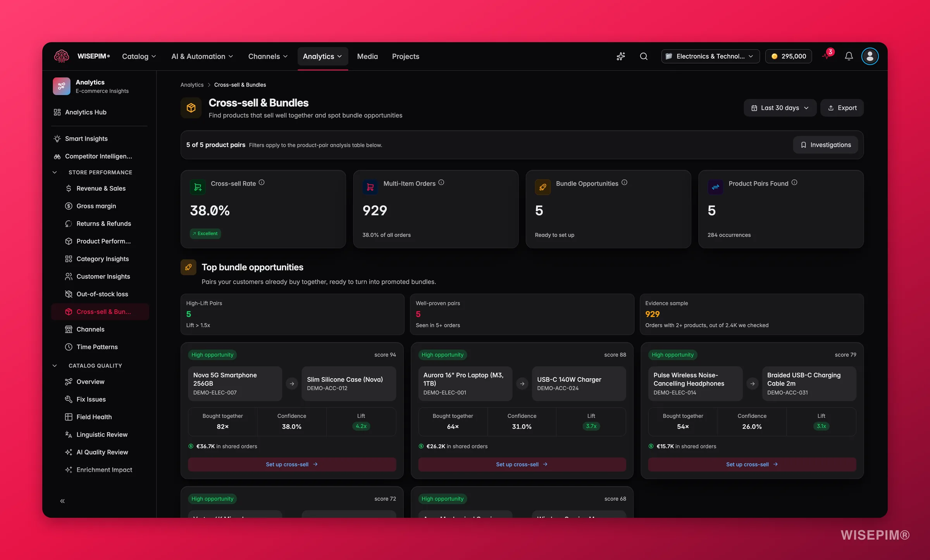Click the 4.2x lift badge
This screenshot has height=560, width=930.
point(361,426)
